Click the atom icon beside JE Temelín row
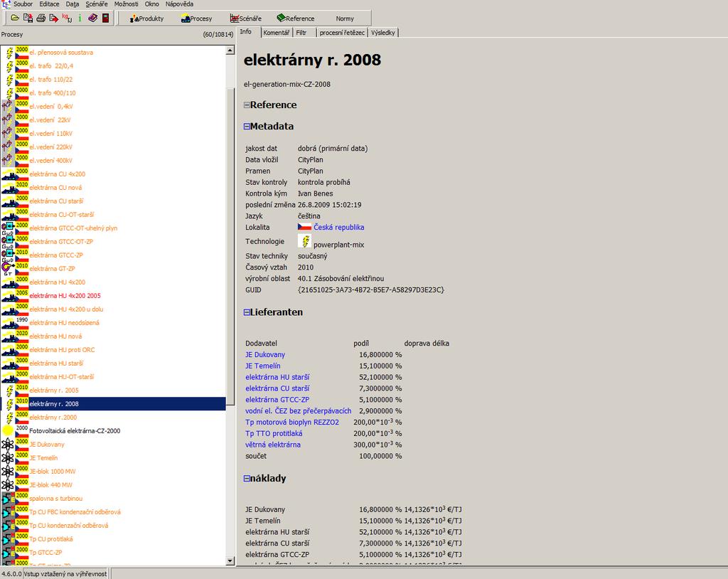The image size is (728, 579). point(8,457)
